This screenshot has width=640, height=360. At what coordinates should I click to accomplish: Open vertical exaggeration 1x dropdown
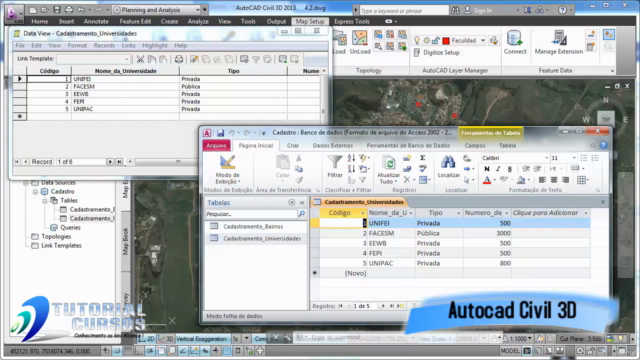click(247, 339)
